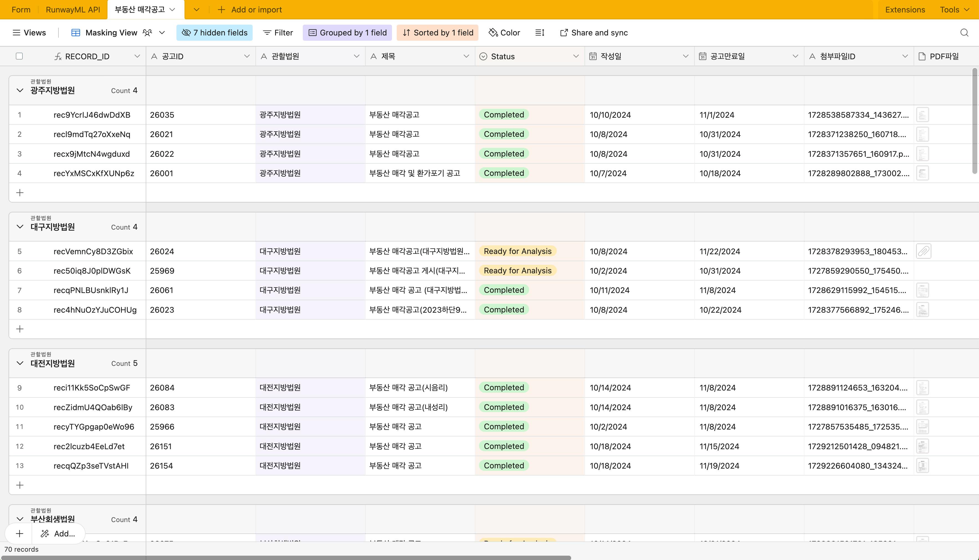Click the Color paint bucket button
Image resolution: width=979 pixels, height=560 pixels.
504,33
